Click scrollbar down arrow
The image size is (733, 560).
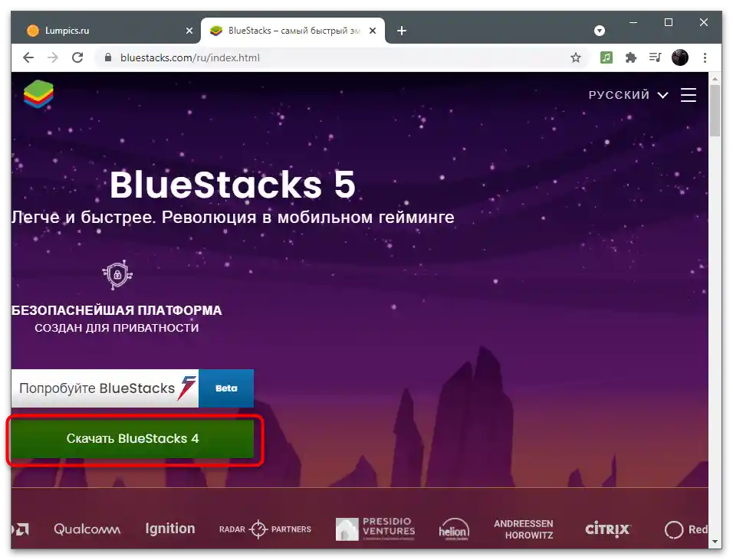715,542
